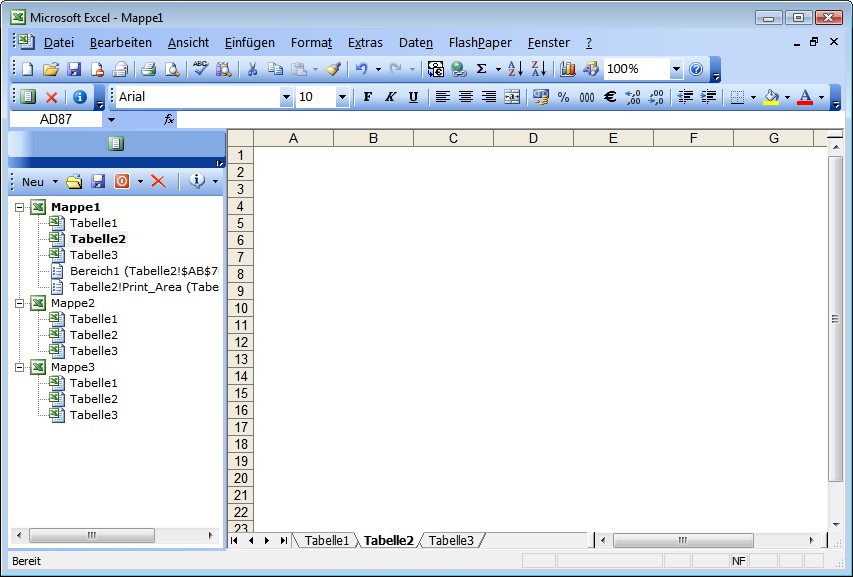
Task: Click the red X in the side panel toolbar
Action: (x=157, y=181)
